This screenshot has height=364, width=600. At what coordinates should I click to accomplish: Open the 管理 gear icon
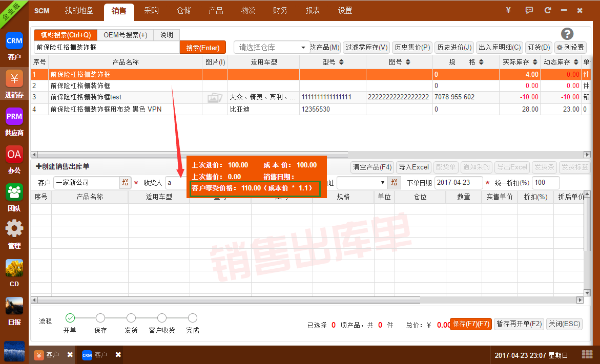tap(14, 229)
